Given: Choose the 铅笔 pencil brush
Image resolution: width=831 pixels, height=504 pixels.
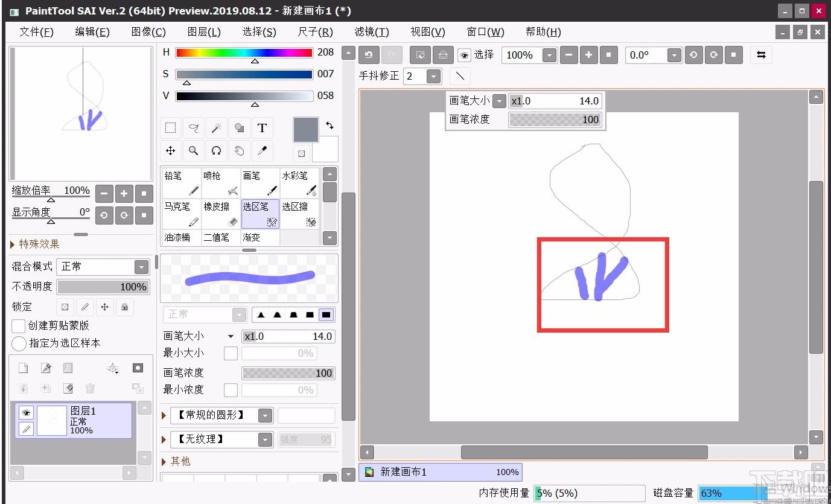Looking at the screenshot, I should tap(182, 183).
